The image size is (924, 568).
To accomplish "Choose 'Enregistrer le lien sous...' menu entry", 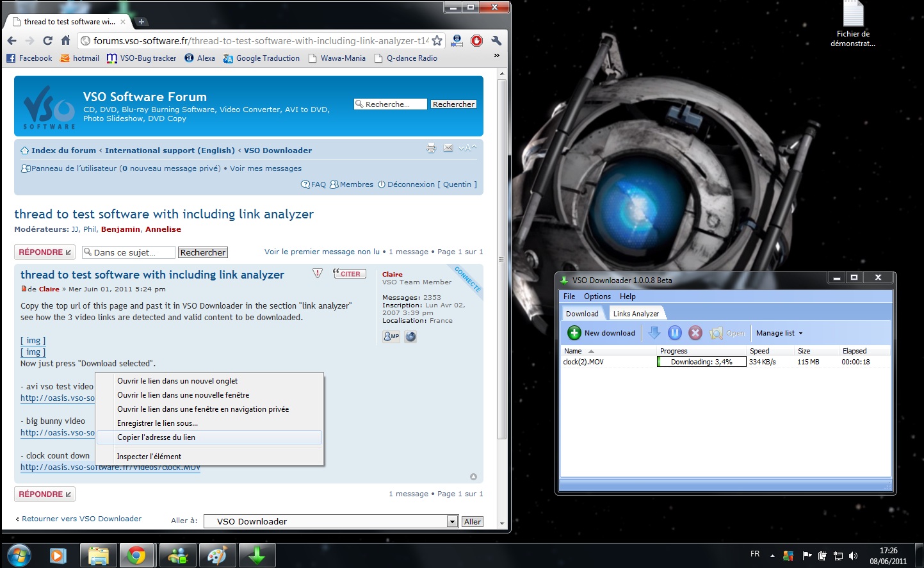I will (209, 423).
